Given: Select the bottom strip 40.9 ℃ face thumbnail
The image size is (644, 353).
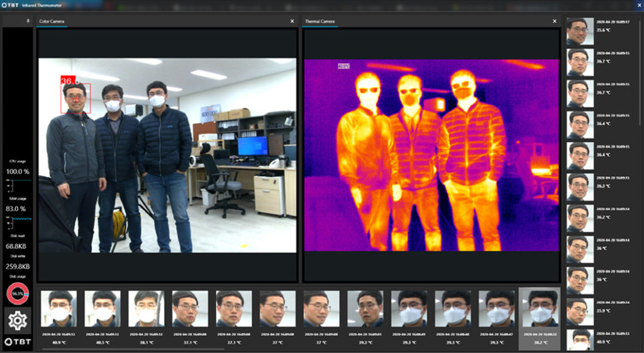Looking at the screenshot, I should pyautogui.click(x=58, y=308).
